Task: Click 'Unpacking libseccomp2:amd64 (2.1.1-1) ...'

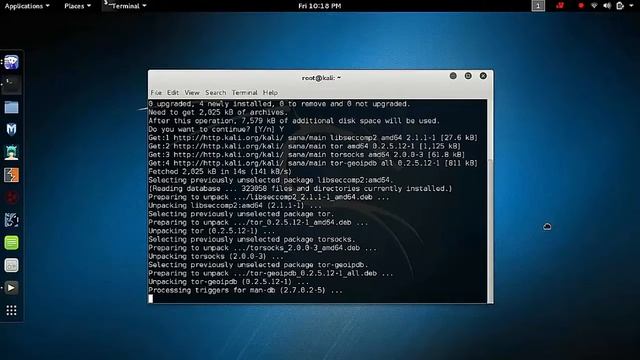Action: tap(235, 206)
